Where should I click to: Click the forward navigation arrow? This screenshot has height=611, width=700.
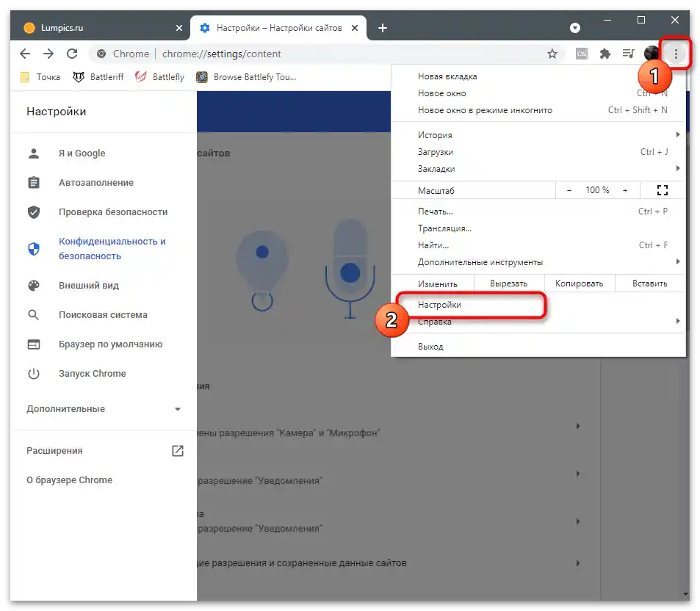pyautogui.click(x=48, y=54)
